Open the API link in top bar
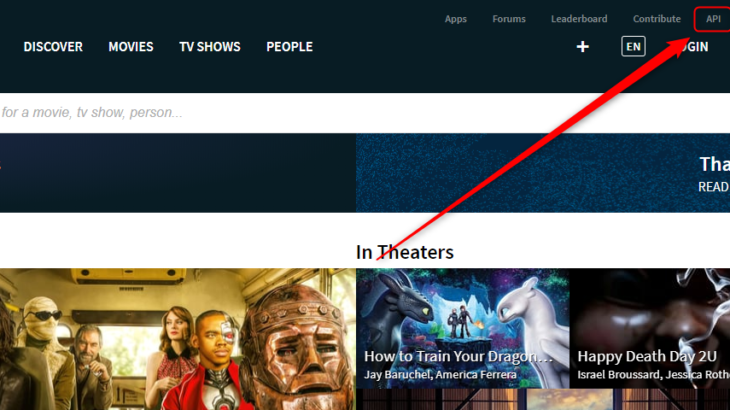 click(713, 19)
